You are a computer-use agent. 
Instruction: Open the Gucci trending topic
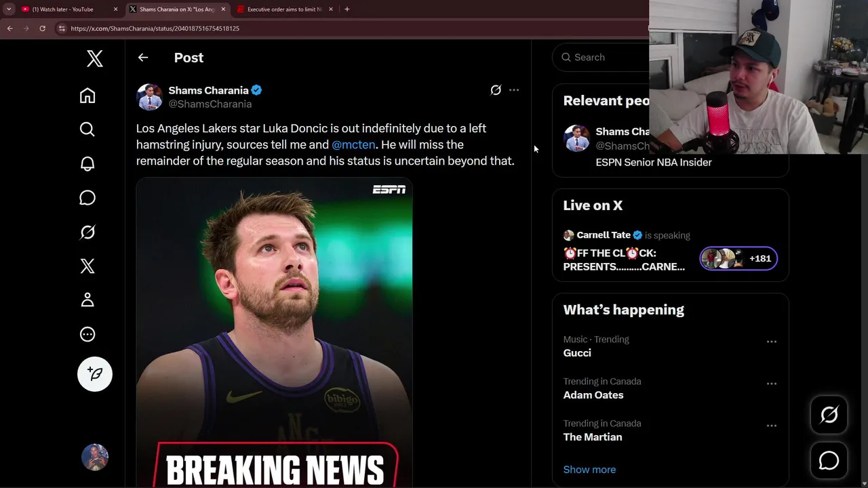pos(577,353)
